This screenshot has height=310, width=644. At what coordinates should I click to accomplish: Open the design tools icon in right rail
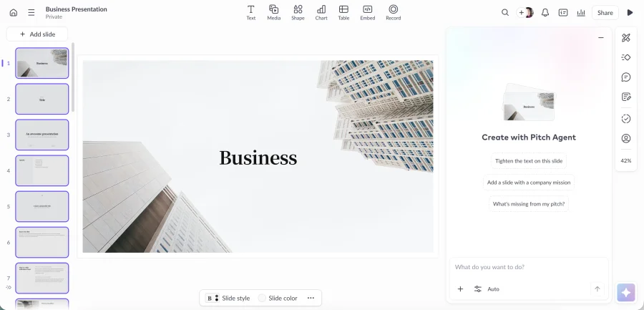click(x=626, y=38)
